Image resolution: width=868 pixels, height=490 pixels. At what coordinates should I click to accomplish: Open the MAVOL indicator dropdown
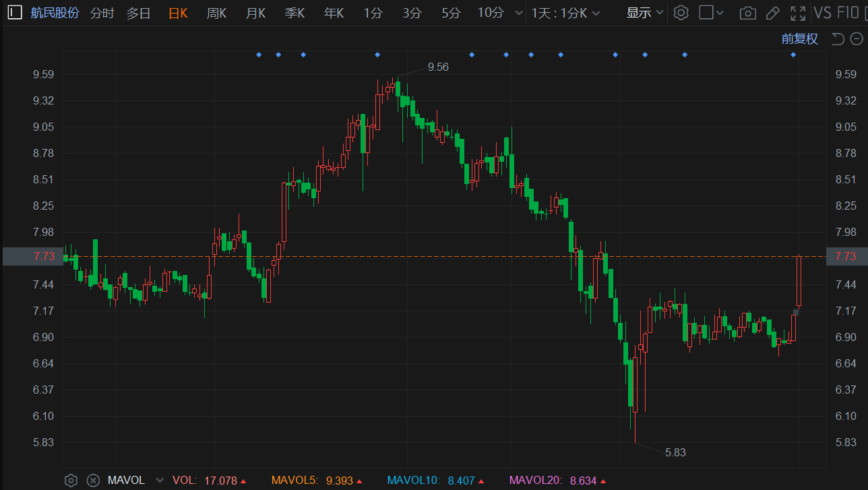160,481
